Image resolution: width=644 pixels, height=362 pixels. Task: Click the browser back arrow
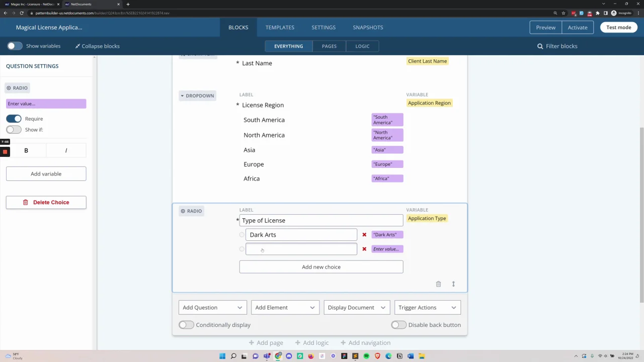tap(6, 13)
